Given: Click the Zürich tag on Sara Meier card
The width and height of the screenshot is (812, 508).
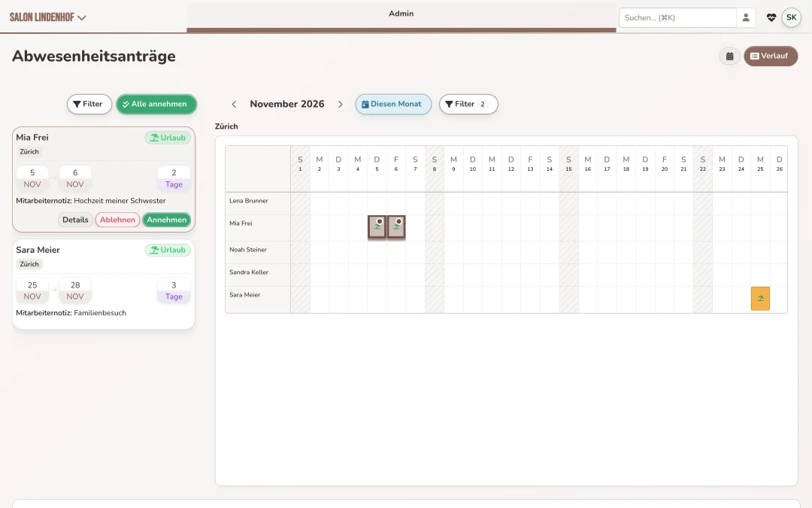Looking at the screenshot, I should pyautogui.click(x=29, y=264).
